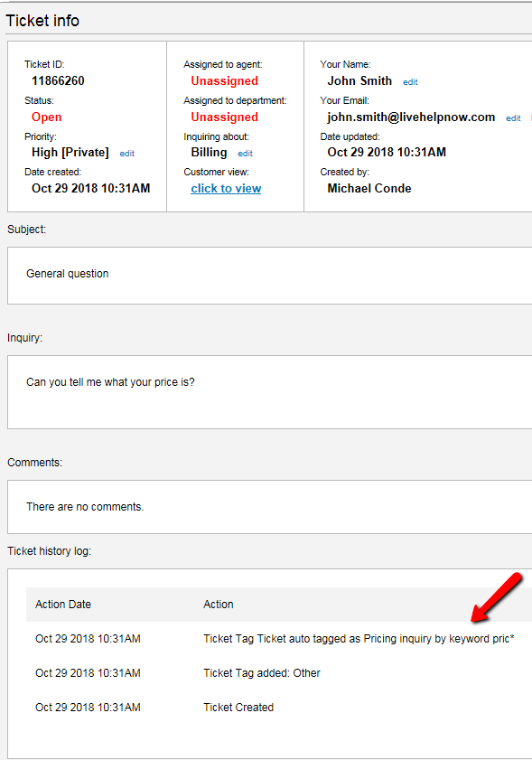Screen dimensions: 532x760
Task: Select the Open status text
Action: tap(46, 117)
